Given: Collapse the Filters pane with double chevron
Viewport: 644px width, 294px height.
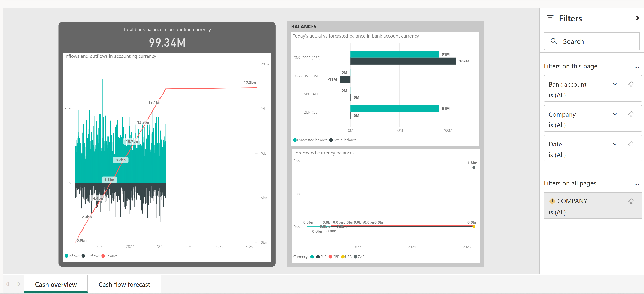Looking at the screenshot, I should tap(637, 18).
